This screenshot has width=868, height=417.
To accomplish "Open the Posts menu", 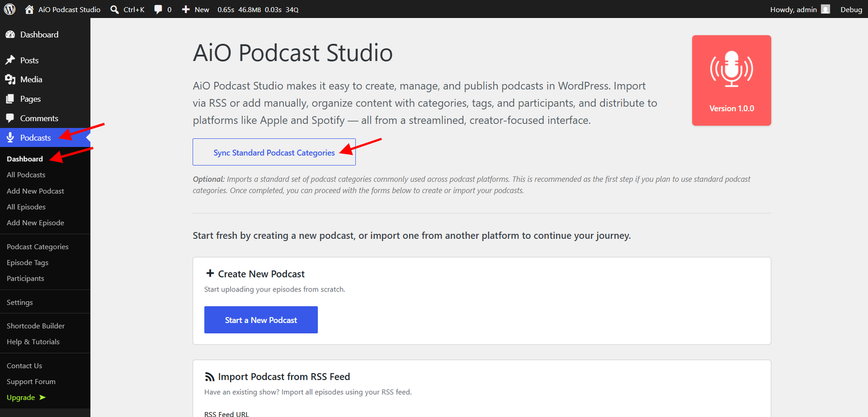I will pos(45,60).
